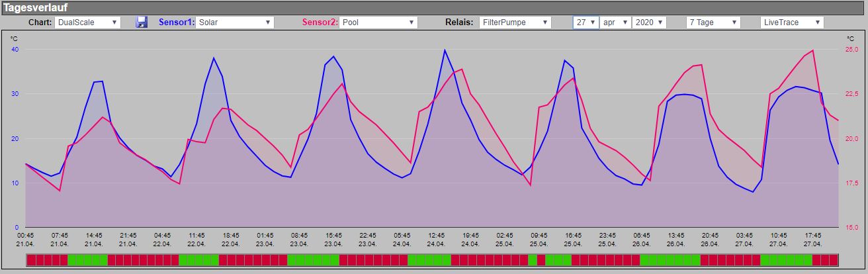Viewport: 868px width, 274px height.
Task: Change the day selector showing 27
Action: coord(586,22)
